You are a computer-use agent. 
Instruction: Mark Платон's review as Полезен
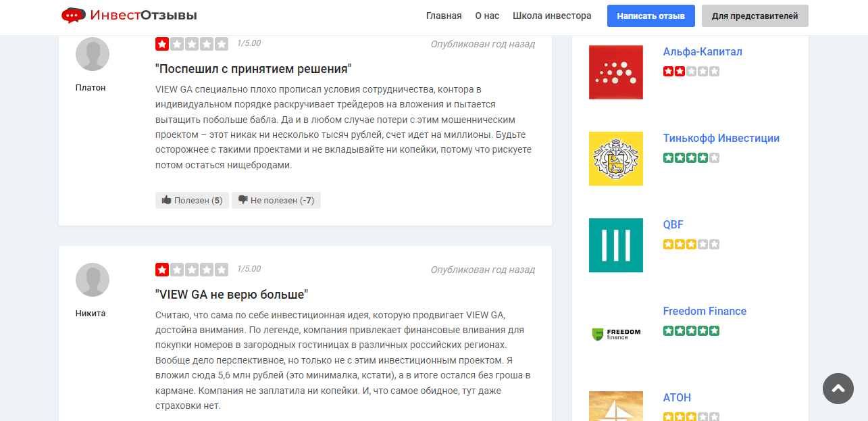192,201
